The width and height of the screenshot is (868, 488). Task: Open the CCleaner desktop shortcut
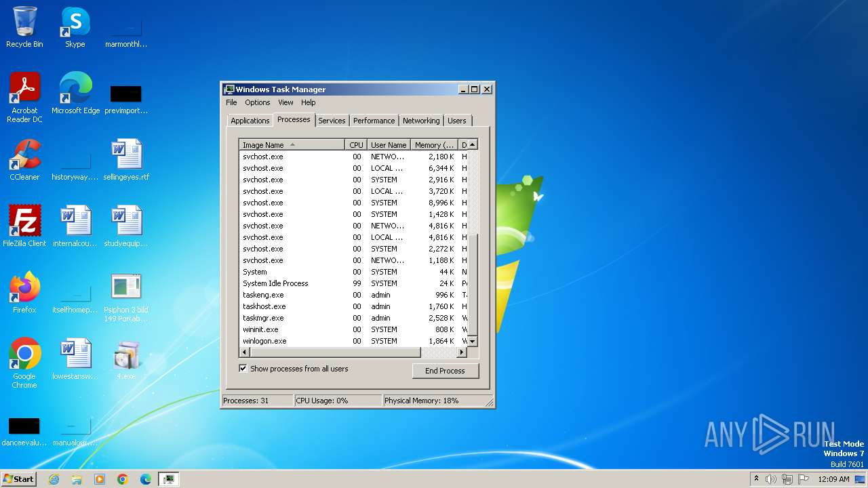(24, 160)
